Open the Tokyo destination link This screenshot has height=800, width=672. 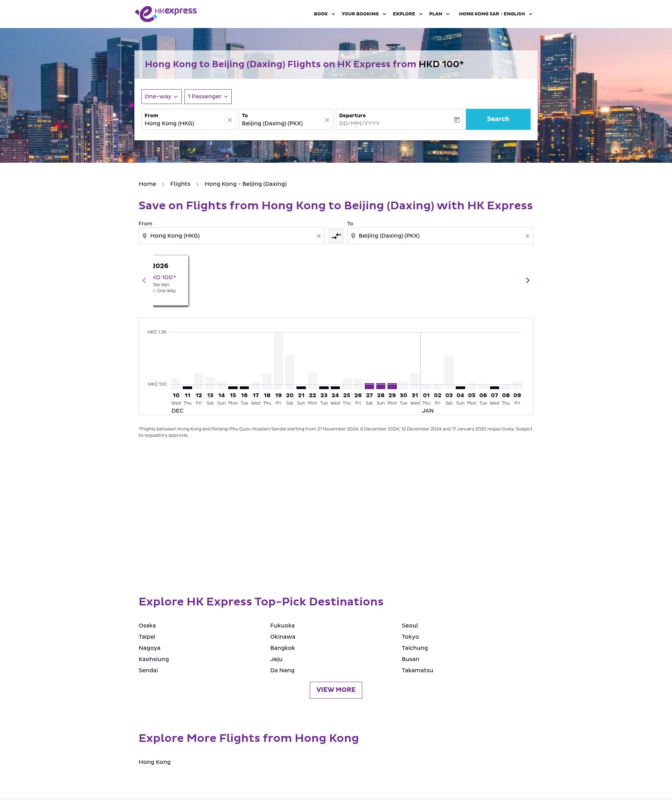(x=410, y=637)
